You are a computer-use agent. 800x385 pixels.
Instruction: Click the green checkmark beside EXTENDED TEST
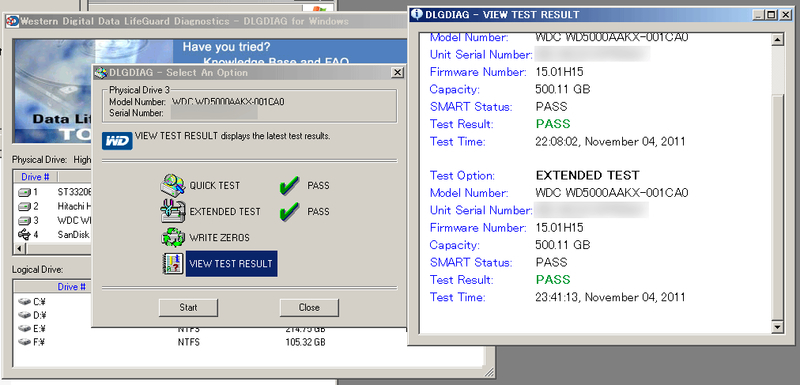pyautogui.click(x=289, y=212)
